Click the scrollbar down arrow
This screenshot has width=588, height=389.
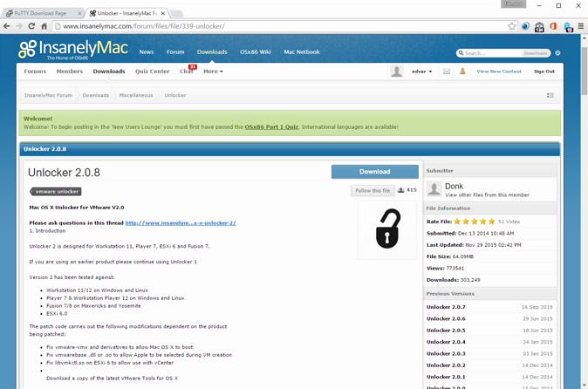point(584,385)
